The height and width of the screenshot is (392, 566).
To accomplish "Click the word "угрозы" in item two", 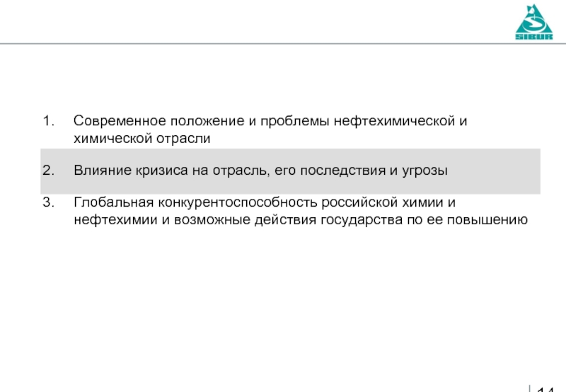I will pos(426,171).
